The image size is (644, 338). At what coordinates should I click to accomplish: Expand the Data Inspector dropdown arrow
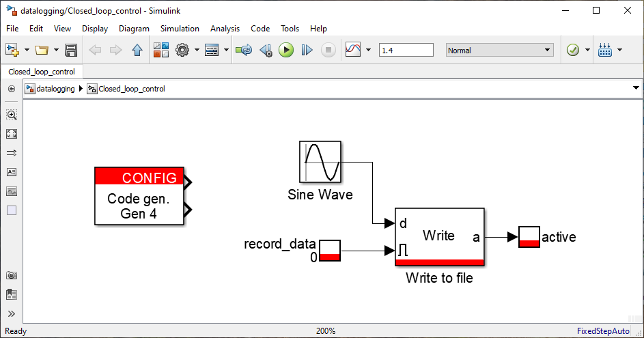[368, 50]
